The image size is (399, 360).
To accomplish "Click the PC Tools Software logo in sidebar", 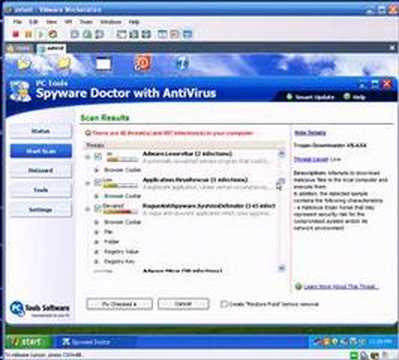I will click(x=39, y=309).
